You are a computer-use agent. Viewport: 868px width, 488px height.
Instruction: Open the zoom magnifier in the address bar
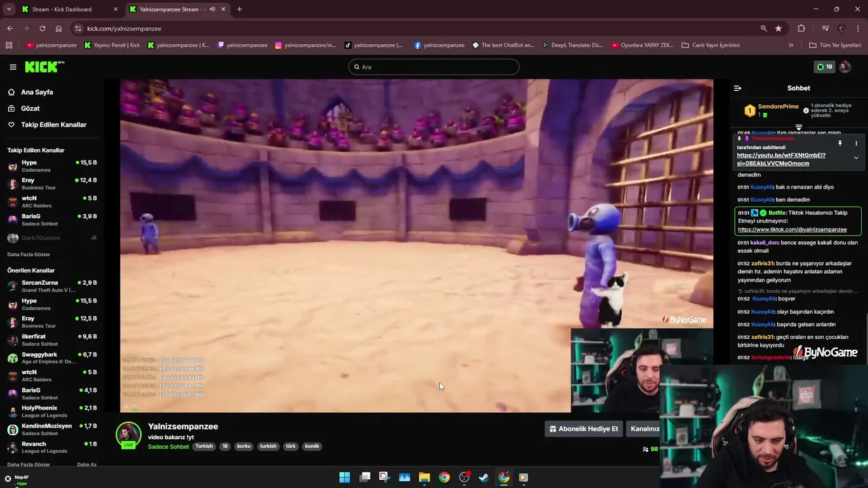764,28
